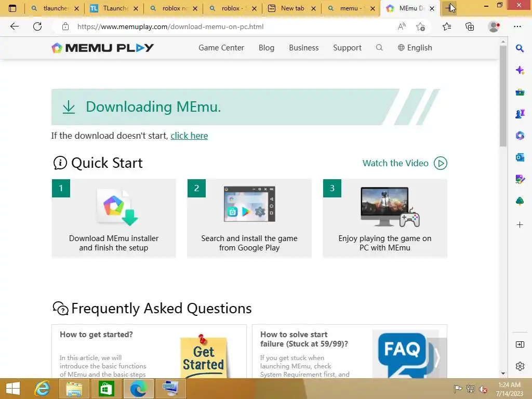The width and height of the screenshot is (532, 399).
Task: Reload the page with refresh icon
Action: (37, 26)
